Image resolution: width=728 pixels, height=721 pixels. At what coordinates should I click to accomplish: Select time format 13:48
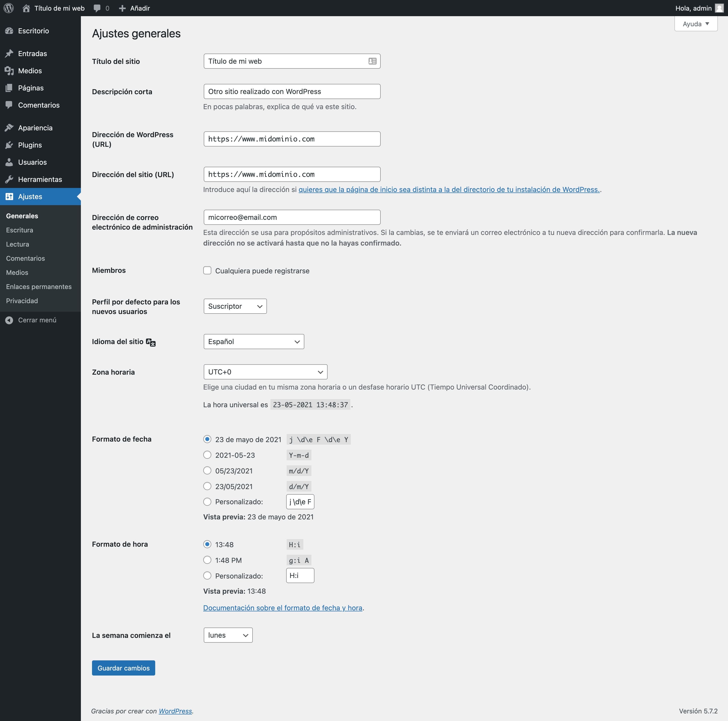click(207, 544)
